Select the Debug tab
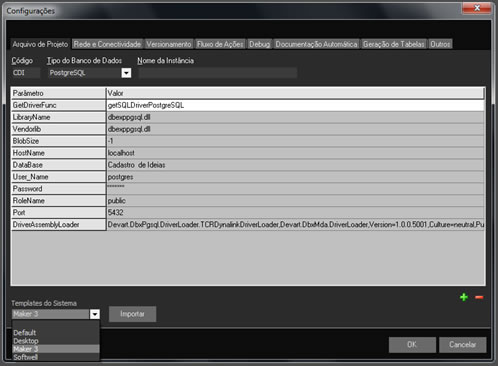The height and width of the screenshot is (366, 498). [259, 44]
